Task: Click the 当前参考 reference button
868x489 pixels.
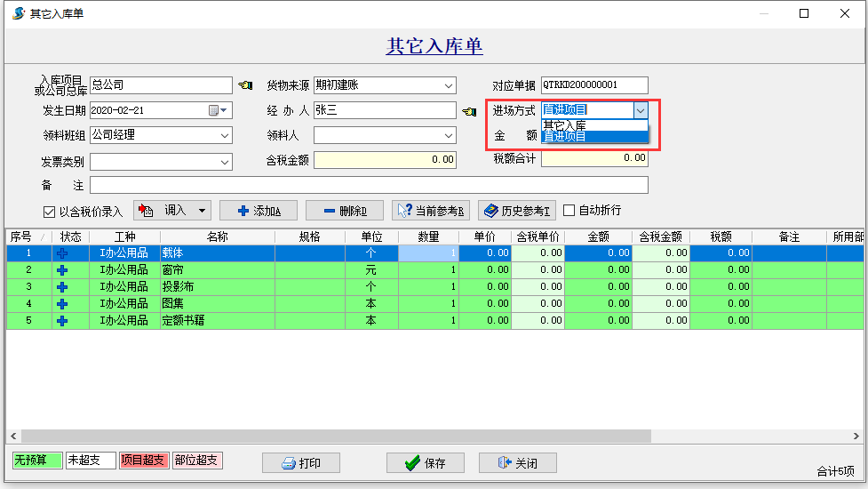Action: coord(431,211)
